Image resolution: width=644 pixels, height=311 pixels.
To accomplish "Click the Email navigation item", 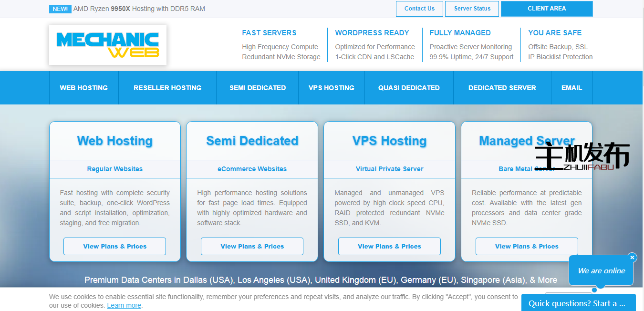I will point(571,88).
